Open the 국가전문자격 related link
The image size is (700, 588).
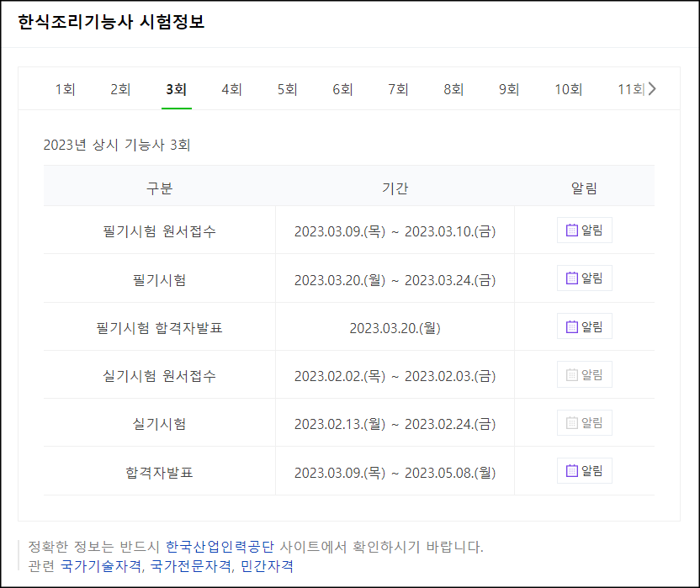coord(191,566)
